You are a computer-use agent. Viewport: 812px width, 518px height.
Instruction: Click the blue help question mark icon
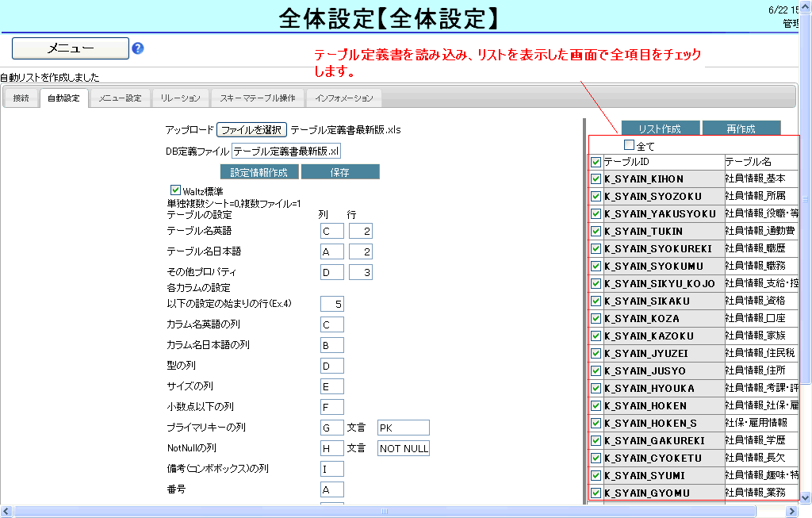click(138, 48)
